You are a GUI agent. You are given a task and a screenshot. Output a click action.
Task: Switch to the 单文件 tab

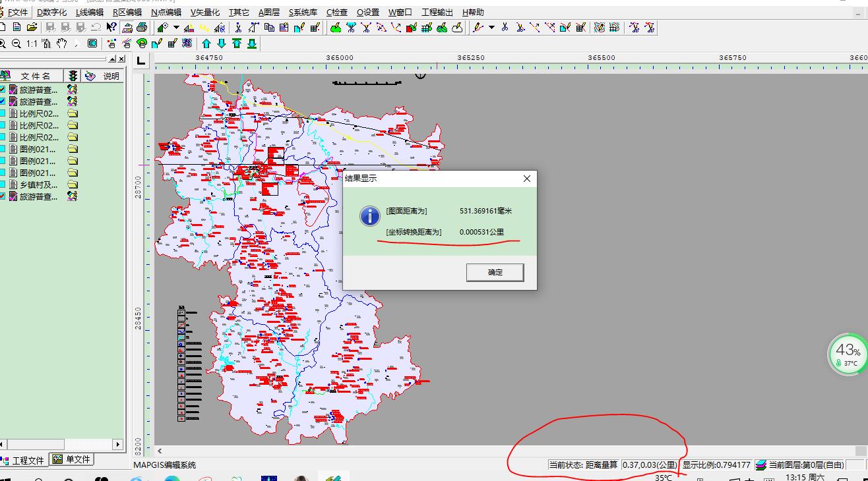point(72,459)
